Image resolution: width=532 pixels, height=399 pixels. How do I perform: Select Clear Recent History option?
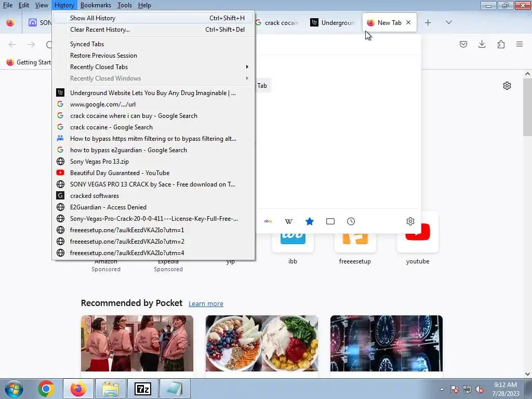[153, 30]
